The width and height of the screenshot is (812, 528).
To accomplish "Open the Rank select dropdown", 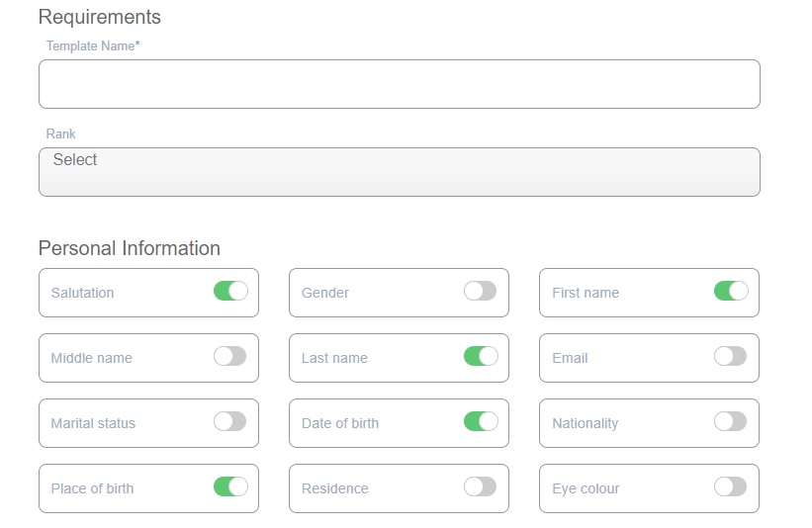I will coord(399,172).
